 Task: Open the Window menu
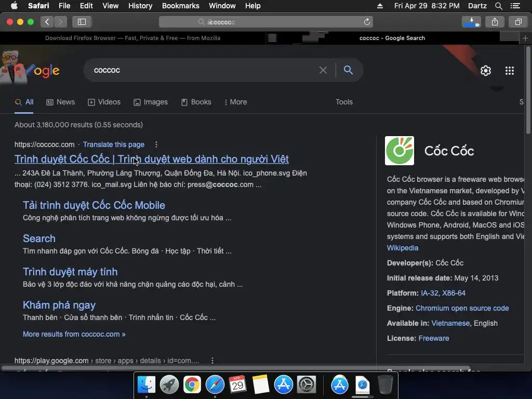pyautogui.click(x=222, y=6)
